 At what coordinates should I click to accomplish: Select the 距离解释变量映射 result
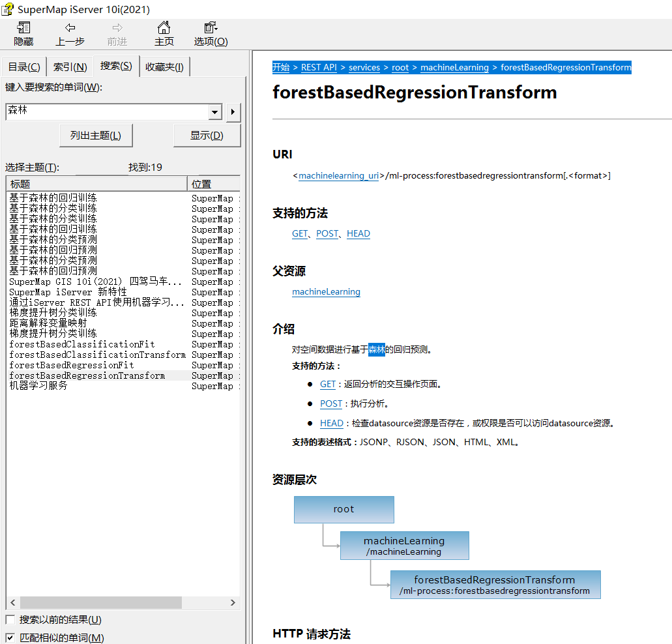(48, 323)
